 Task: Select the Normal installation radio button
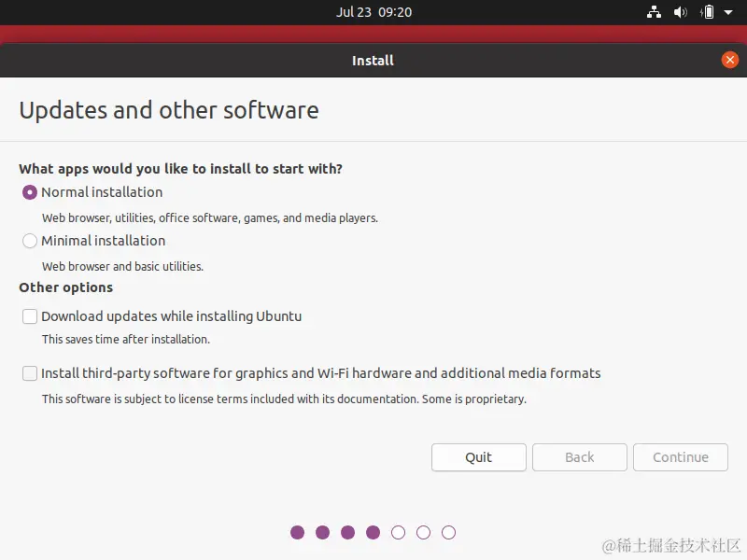30,192
